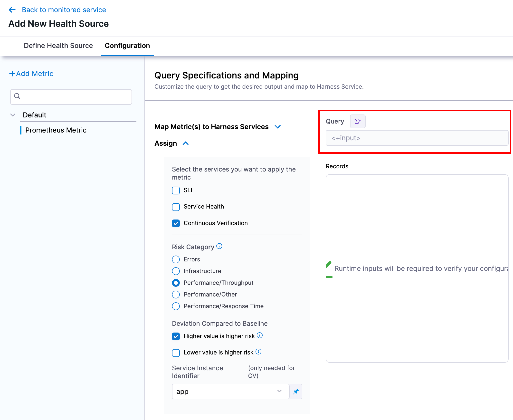Image resolution: width=513 pixels, height=420 pixels.
Task: Uncheck Continuous Verification checkbox
Action: (x=176, y=223)
